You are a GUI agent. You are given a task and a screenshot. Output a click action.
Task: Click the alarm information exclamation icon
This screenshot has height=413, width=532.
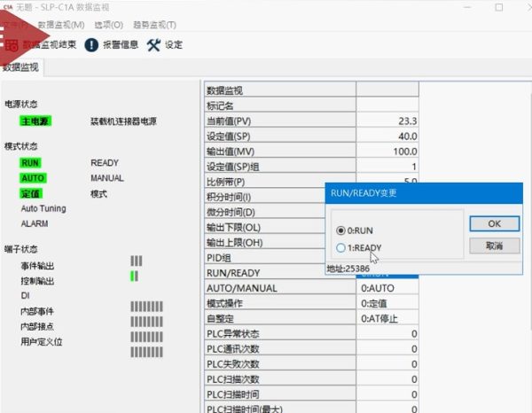(91, 44)
